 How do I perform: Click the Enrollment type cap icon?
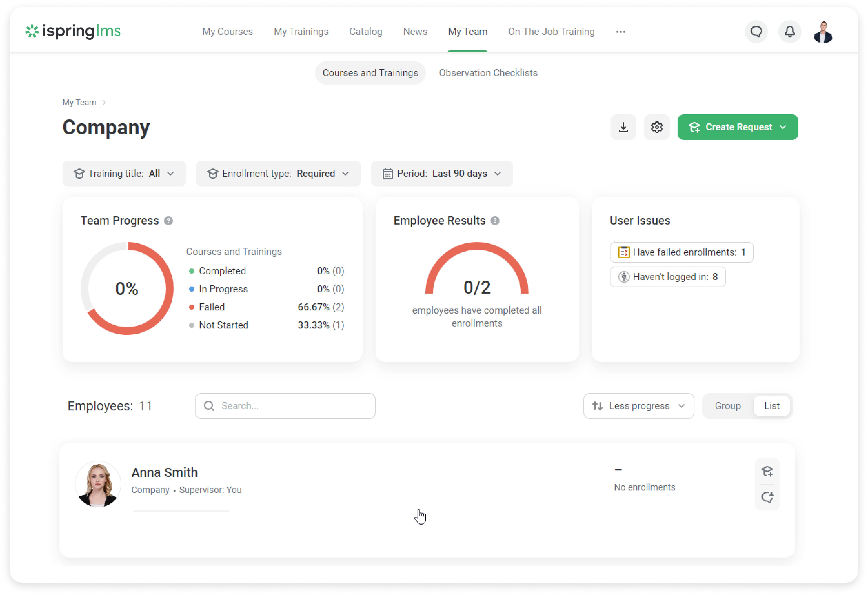[x=213, y=174]
